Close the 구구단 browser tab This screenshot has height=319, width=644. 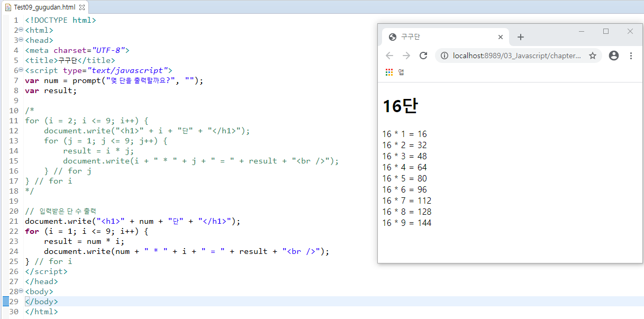point(500,37)
